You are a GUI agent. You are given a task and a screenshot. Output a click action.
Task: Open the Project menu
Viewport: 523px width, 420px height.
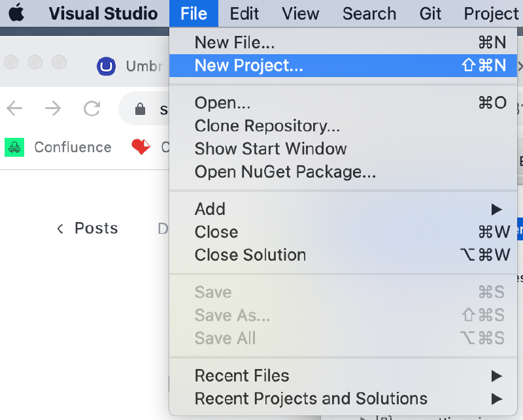tap(491, 14)
